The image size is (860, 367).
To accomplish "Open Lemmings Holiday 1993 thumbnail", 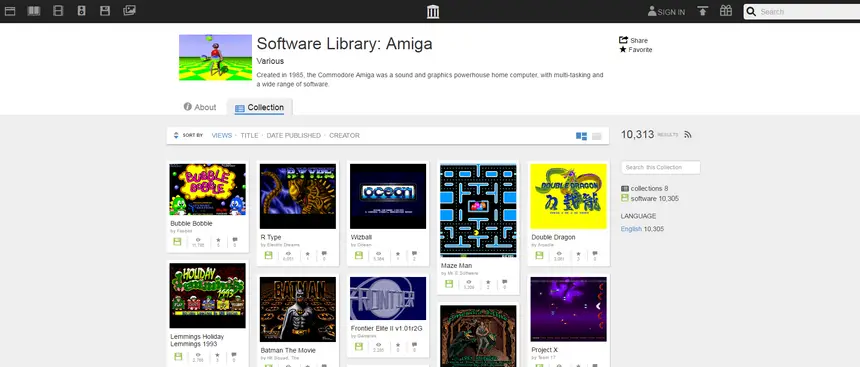I will (207, 296).
